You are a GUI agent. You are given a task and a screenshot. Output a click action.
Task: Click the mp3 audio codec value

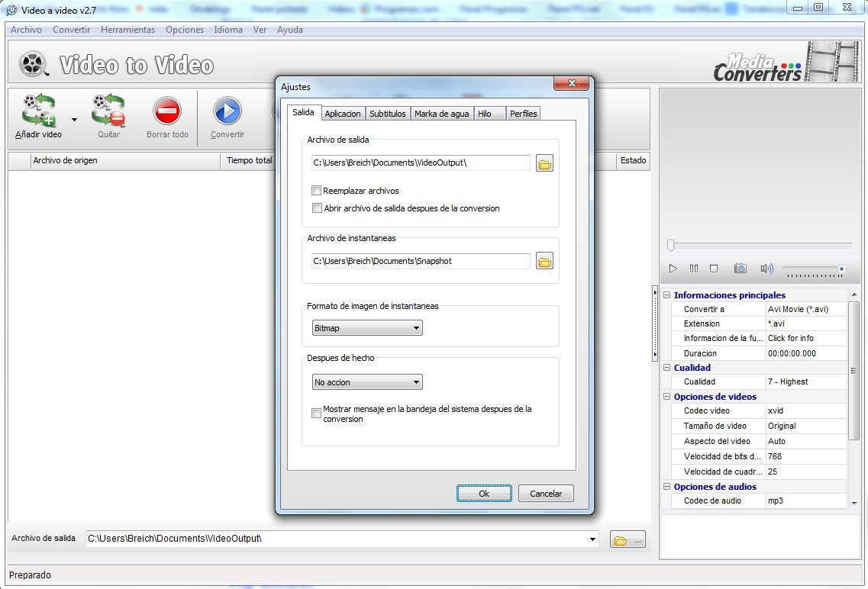806,500
